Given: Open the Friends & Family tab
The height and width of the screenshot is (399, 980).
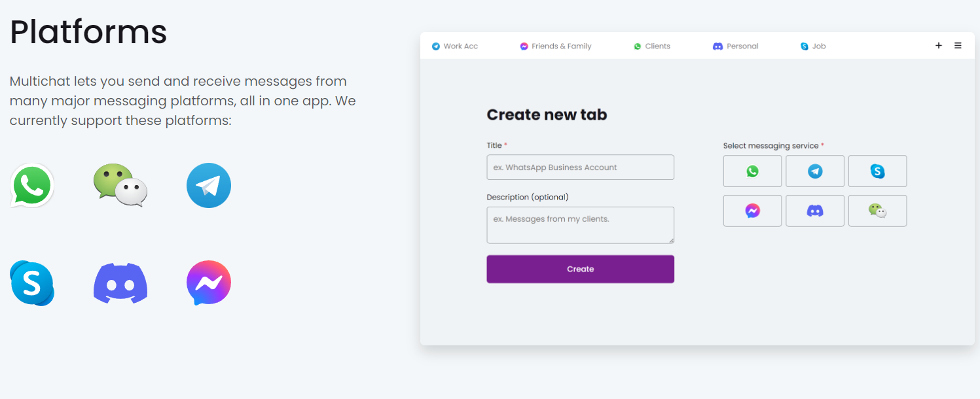Looking at the screenshot, I should click(556, 46).
